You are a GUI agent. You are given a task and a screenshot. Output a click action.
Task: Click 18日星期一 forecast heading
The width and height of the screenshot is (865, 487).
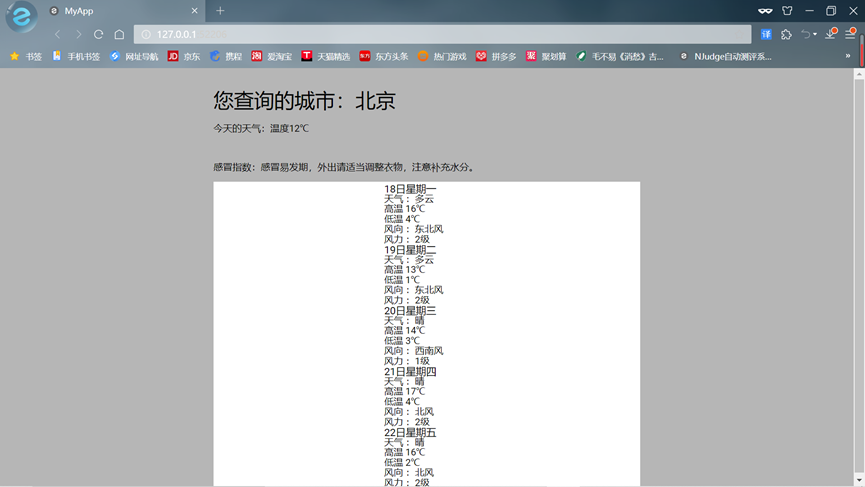(410, 189)
